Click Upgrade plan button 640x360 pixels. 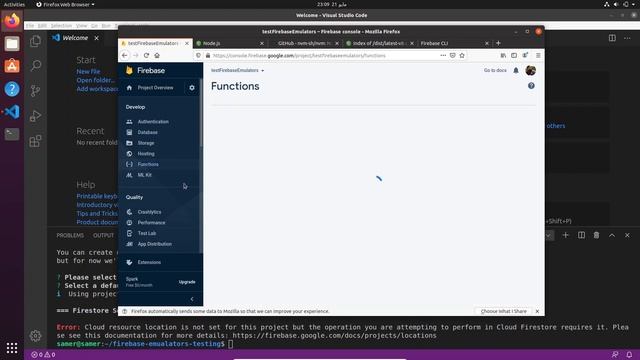(x=187, y=282)
